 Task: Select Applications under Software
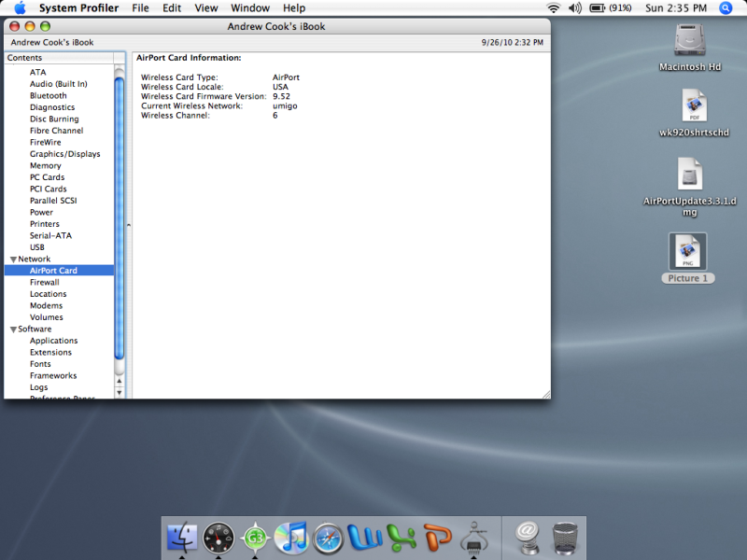54,341
